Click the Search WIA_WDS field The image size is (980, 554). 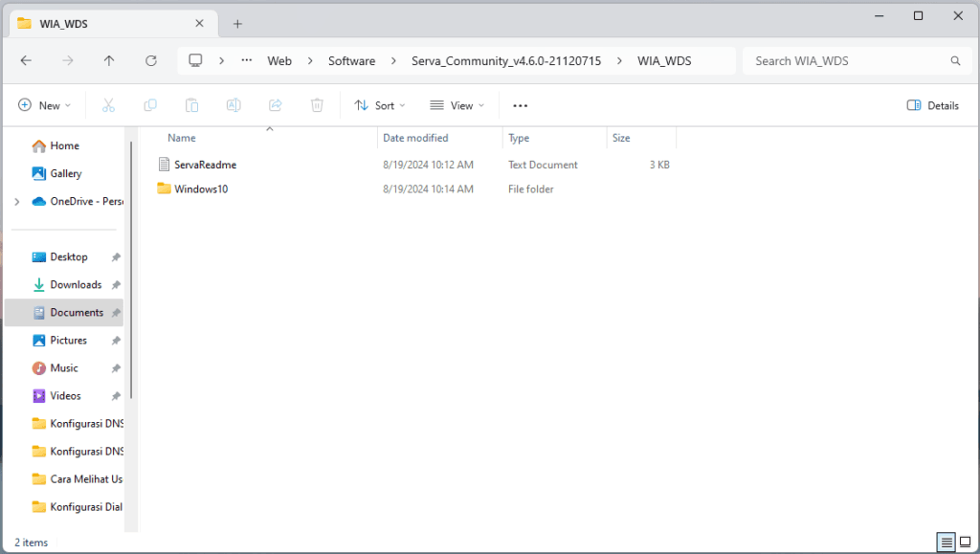tap(847, 60)
